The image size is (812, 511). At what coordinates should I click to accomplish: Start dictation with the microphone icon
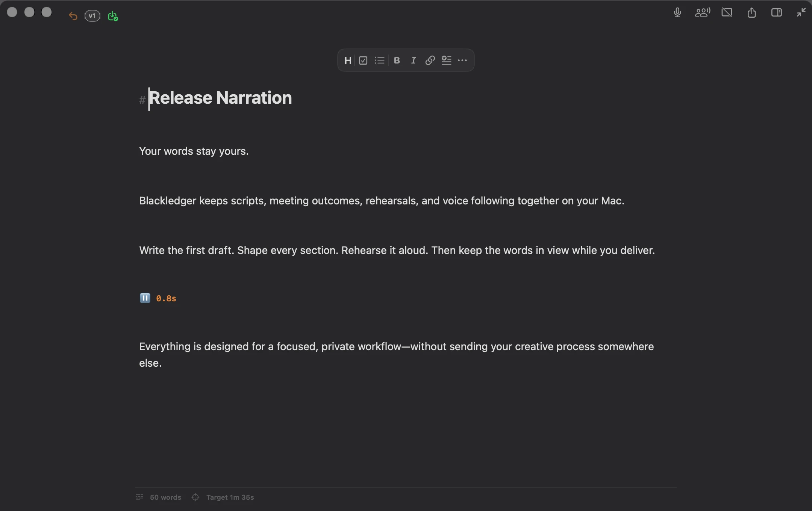tap(677, 12)
